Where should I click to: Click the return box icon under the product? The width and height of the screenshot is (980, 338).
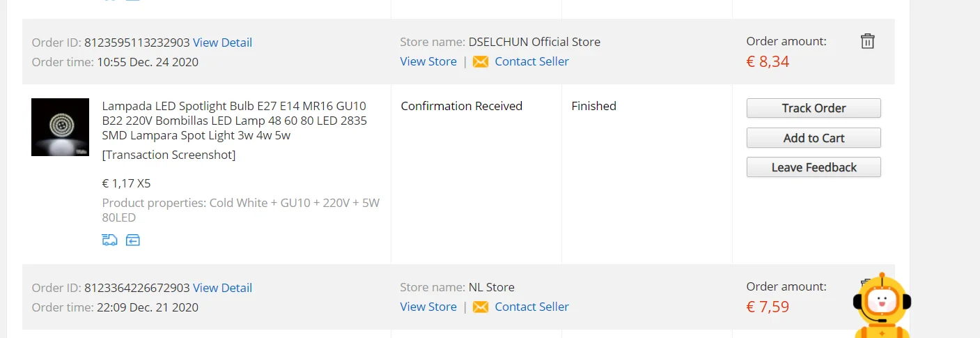(133, 240)
